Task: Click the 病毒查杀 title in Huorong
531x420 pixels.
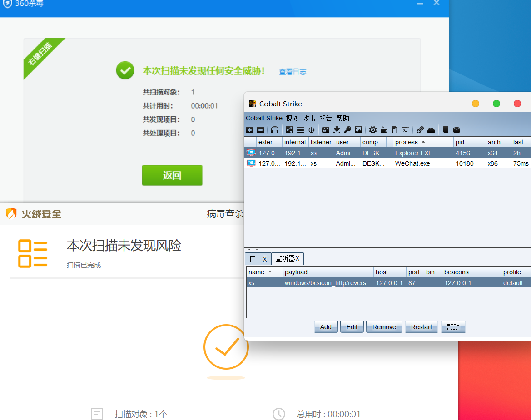Action: (225, 214)
